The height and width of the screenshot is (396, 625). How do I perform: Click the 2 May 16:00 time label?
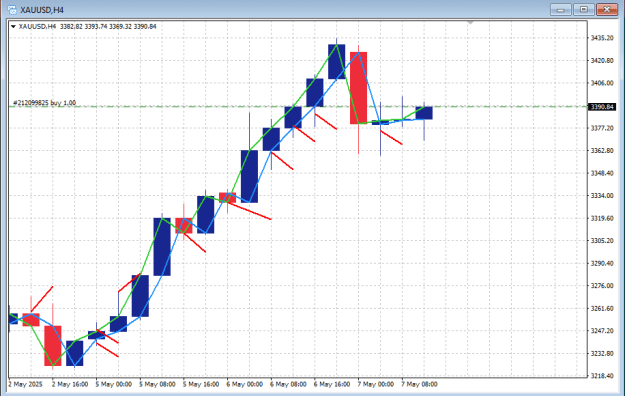(70, 384)
